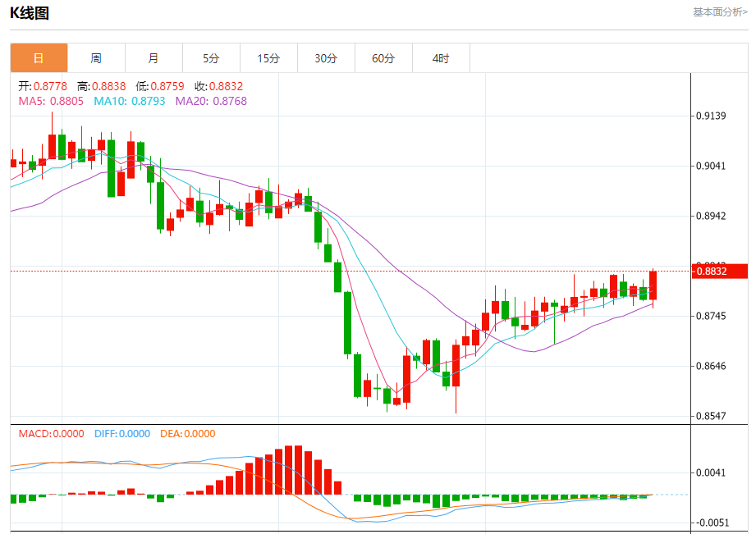Click the 0.8547 price axis label

point(711,416)
